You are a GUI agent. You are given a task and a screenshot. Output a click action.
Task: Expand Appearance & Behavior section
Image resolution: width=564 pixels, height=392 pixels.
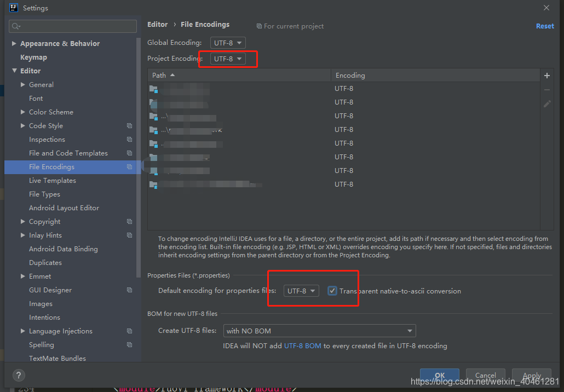tap(14, 43)
